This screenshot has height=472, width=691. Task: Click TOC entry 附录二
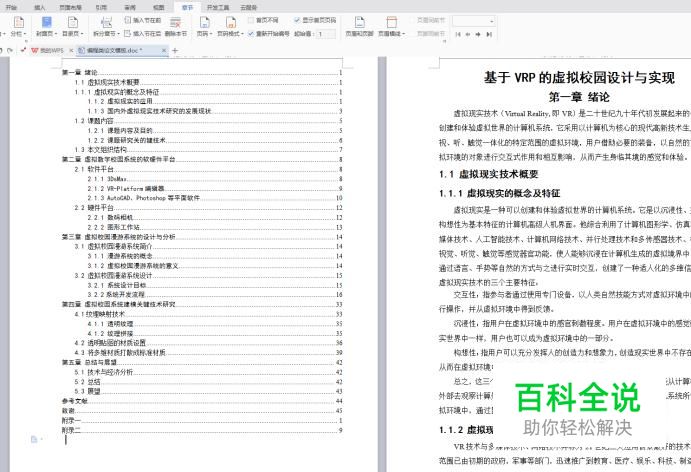coord(201,430)
